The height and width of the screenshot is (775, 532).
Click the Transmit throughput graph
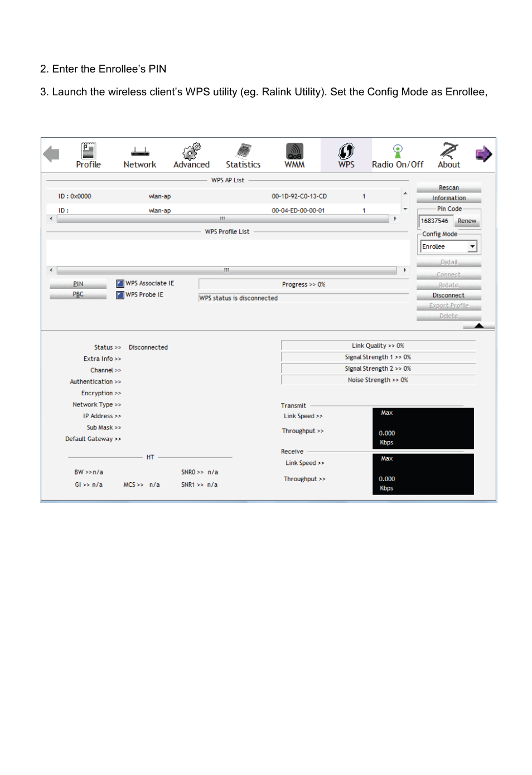(423, 428)
